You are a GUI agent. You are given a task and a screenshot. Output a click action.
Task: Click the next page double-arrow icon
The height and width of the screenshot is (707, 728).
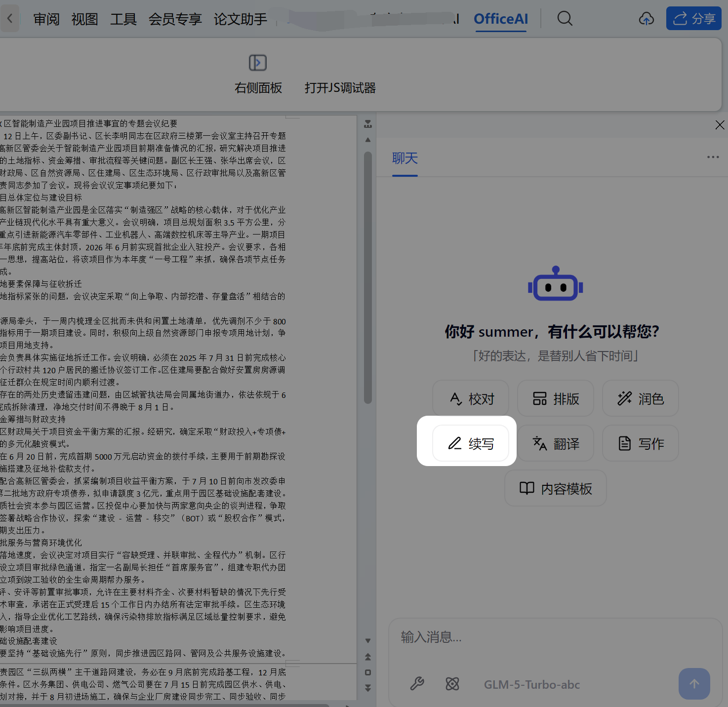click(x=368, y=688)
